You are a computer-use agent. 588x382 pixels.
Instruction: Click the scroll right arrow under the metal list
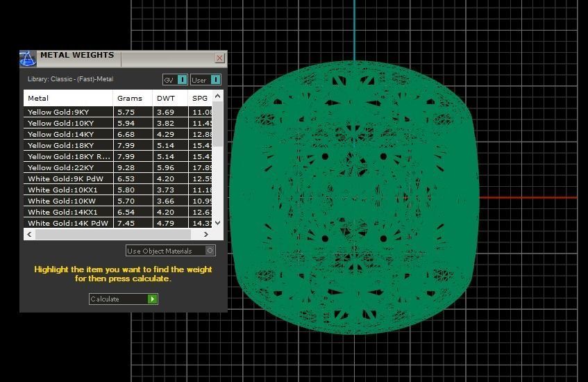pyautogui.click(x=206, y=235)
